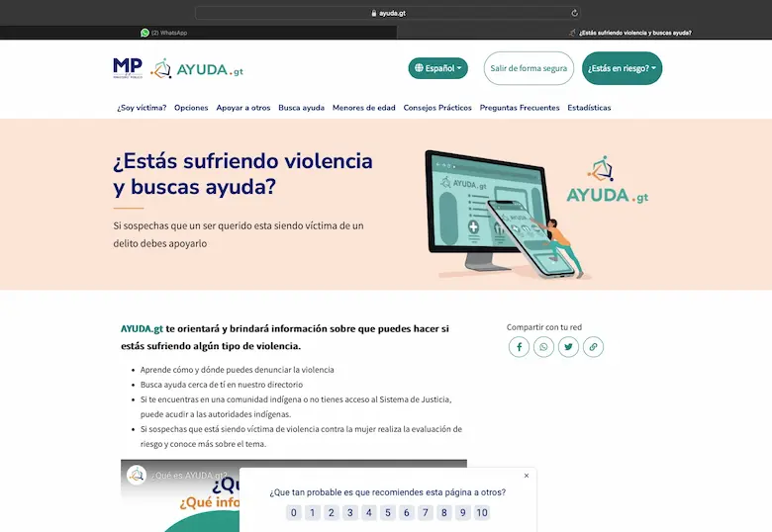The image size is (772, 532).
Task: Go to Apoyar a otros
Action: [x=243, y=108]
